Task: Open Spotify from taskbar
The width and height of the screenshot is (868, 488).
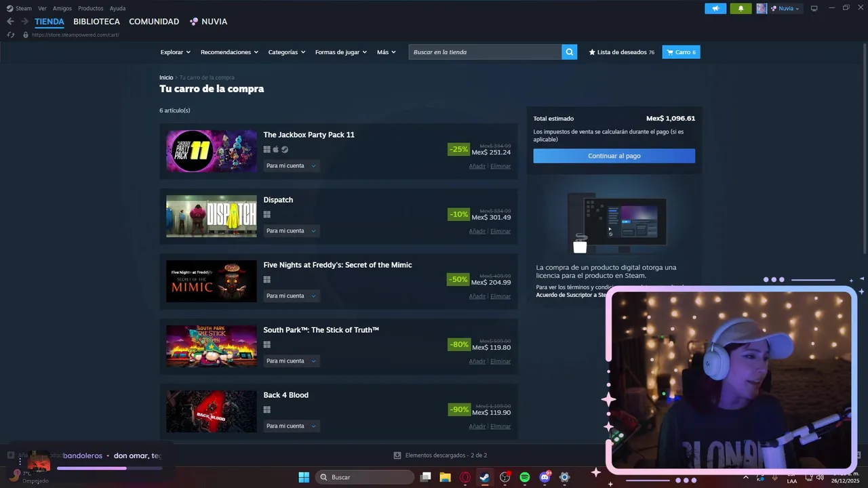Action: click(524, 477)
